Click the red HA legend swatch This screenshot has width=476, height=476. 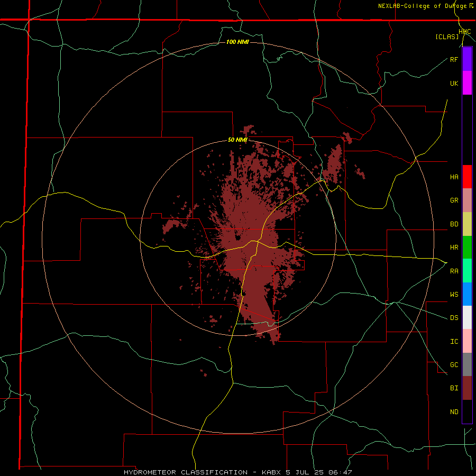[467, 177]
